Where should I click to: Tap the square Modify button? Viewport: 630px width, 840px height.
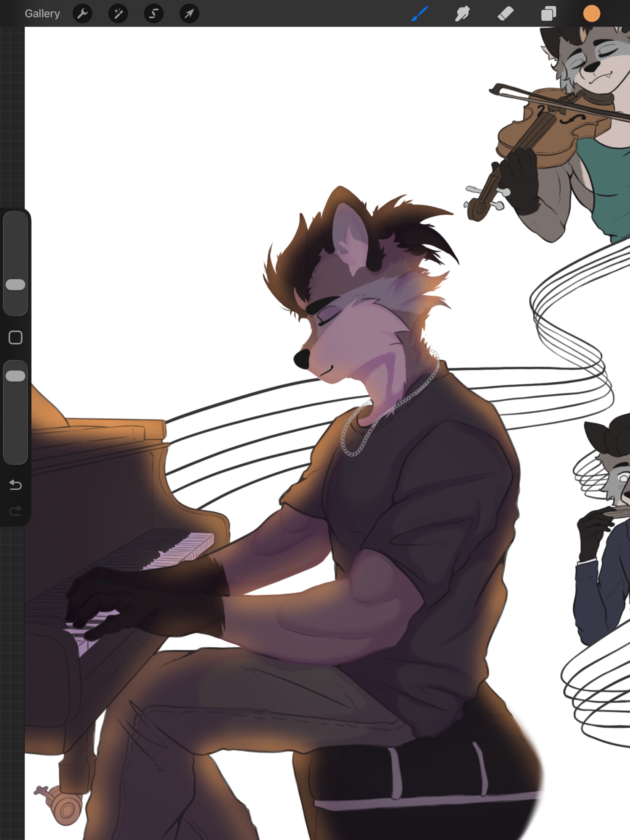(16, 337)
